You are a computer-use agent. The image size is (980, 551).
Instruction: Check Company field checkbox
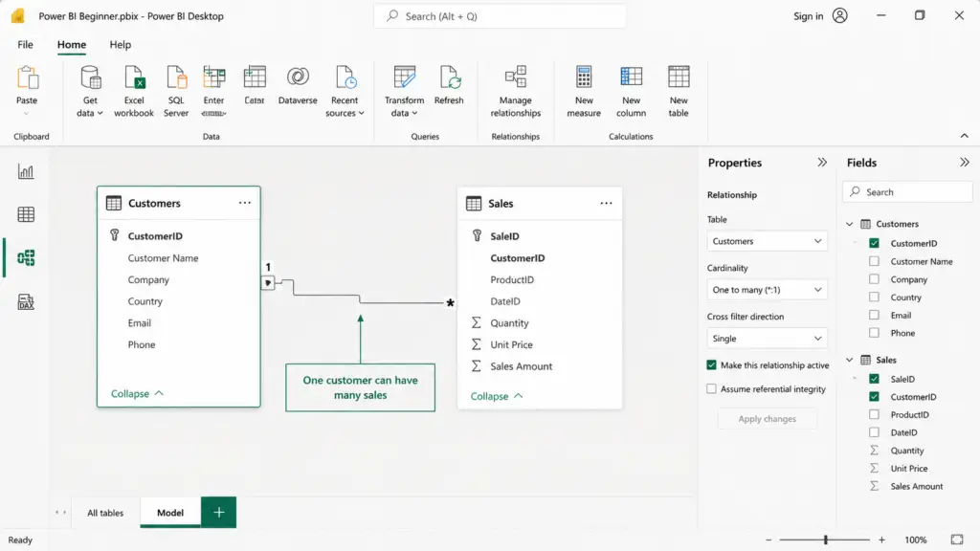point(874,279)
